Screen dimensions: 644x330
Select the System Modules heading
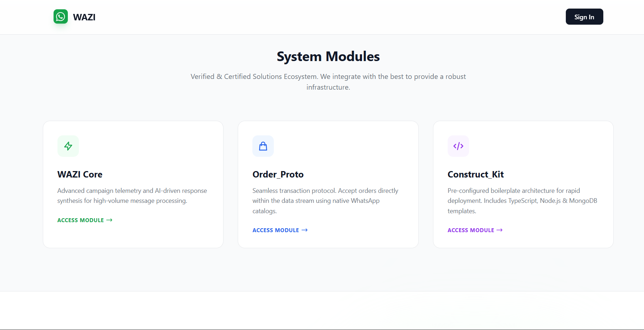coord(328,56)
